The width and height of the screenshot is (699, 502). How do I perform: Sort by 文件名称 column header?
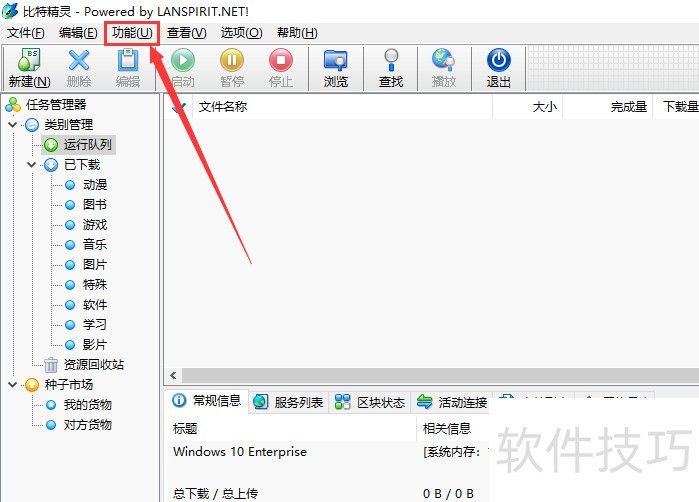pos(223,107)
